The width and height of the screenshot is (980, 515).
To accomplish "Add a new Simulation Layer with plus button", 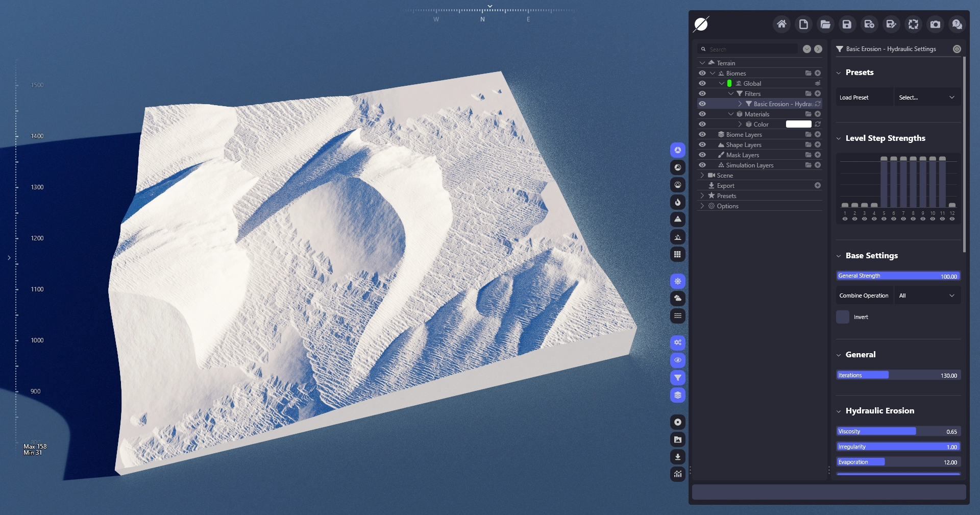I will point(818,165).
